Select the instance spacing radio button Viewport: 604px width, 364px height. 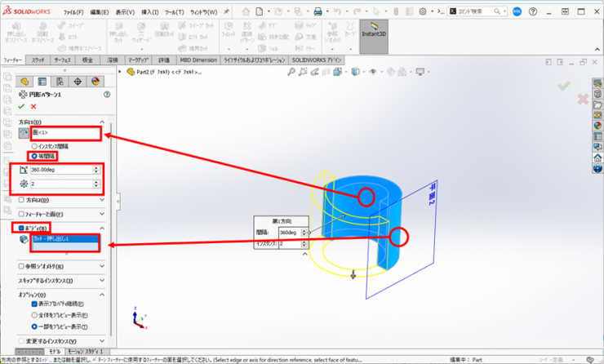coord(33,146)
